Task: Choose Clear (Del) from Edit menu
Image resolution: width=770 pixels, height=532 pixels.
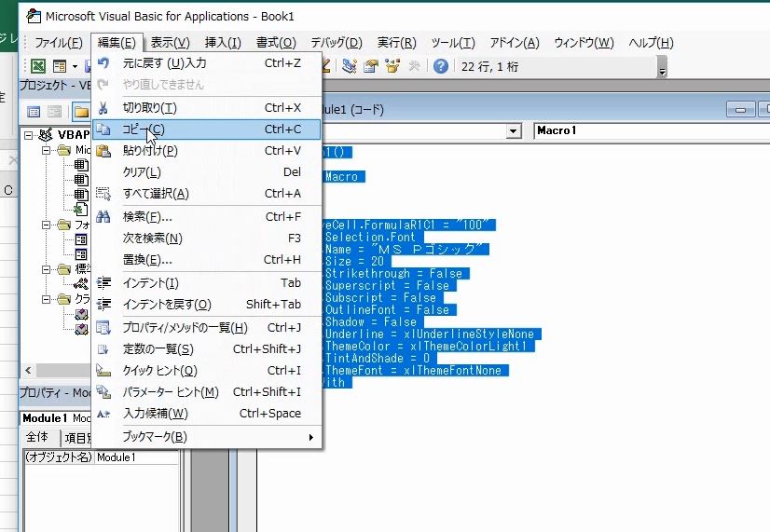Action: click(x=207, y=172)
